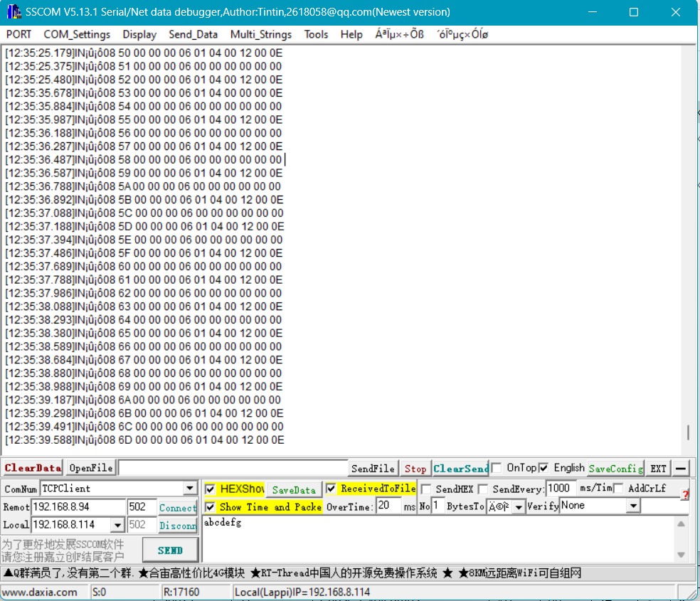Open the Multi_Strings menu

260,34
